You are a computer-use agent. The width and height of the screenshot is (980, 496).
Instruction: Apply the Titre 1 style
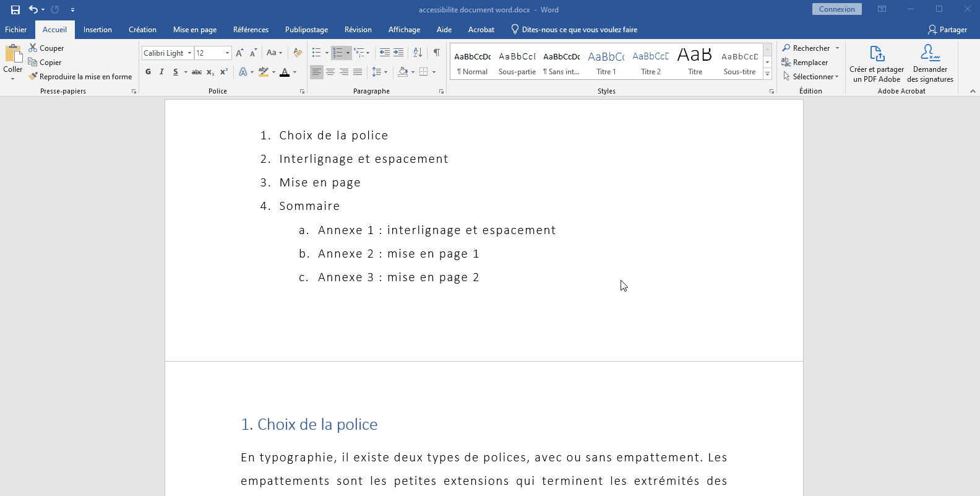point(606,61)
